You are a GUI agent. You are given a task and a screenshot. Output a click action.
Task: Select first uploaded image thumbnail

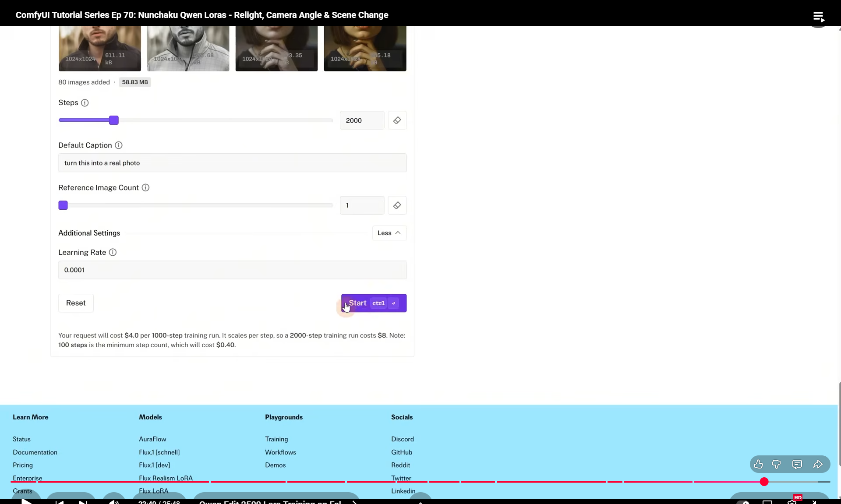pos(100,48)
